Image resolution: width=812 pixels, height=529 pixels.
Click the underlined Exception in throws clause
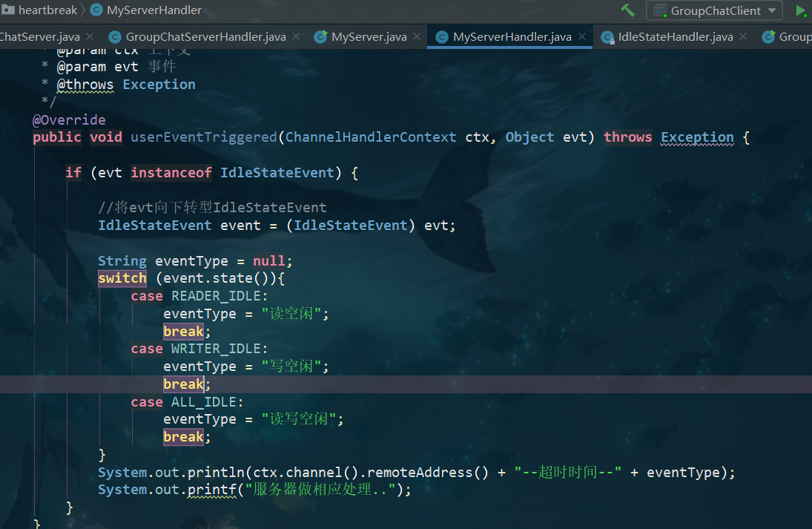[697, 137]
